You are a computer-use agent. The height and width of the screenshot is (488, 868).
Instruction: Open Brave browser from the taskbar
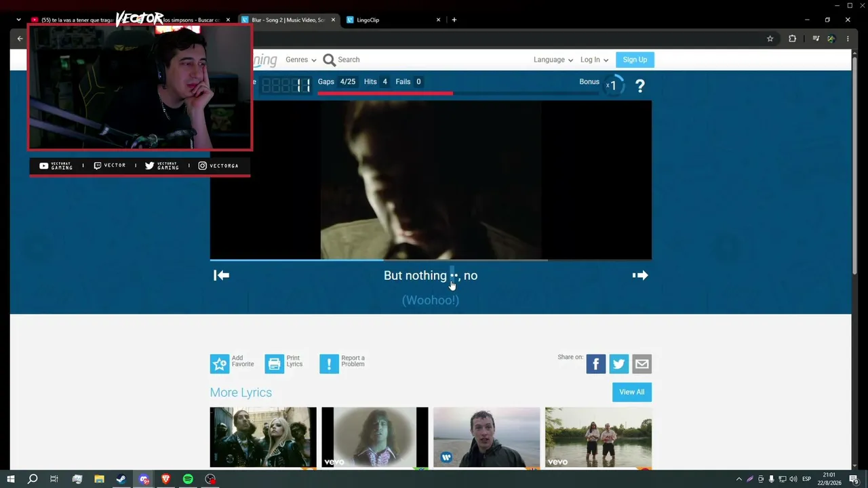pyautogui.click(x=166, y=479)
